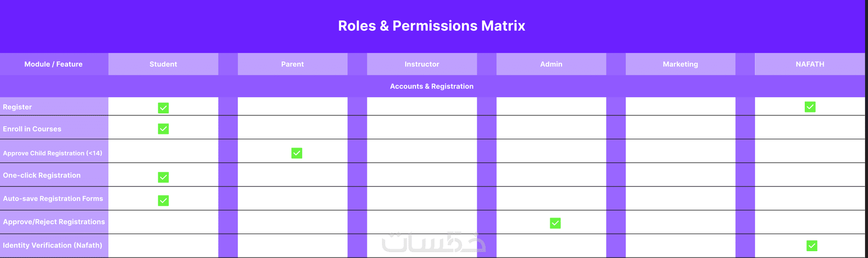The height and width of the screenshot is (258, 868).
Task: Select the Approve/Reject Registrations row label
Action: pos(54,222)
